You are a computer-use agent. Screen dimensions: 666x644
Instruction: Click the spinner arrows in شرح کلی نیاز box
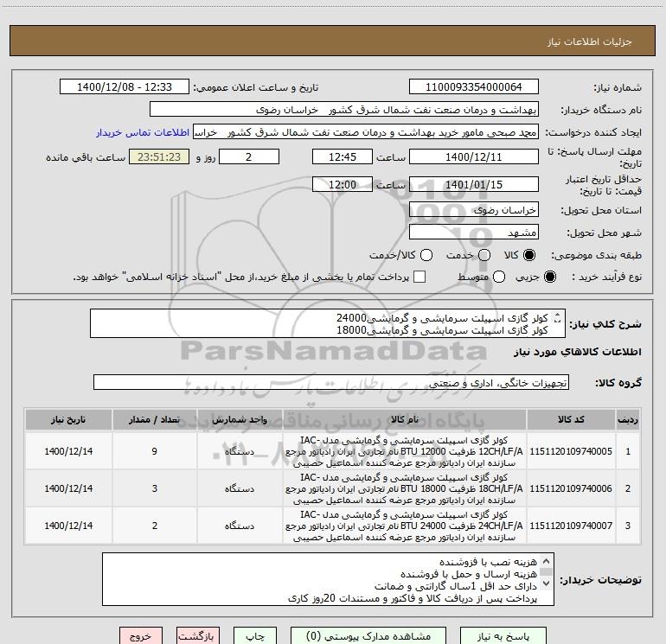pos(558,317)
